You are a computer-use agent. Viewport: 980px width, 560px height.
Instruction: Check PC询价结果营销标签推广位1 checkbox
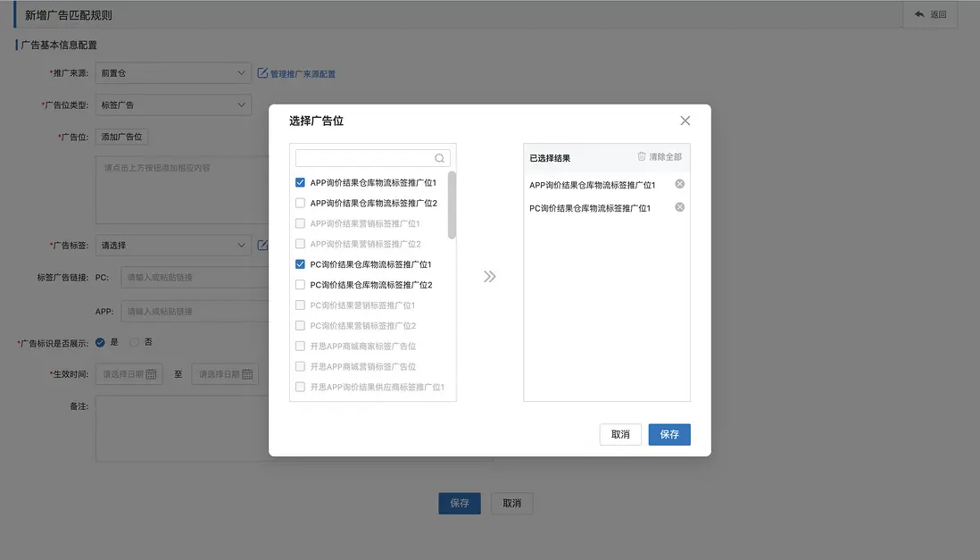(x=300, y=305)
